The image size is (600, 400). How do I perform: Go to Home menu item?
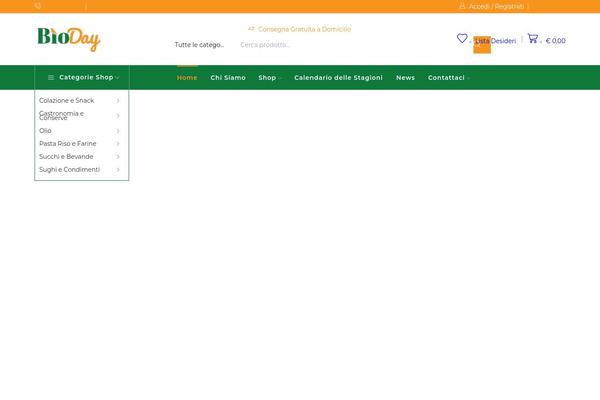pyautogui.click(x=187, y=78)
